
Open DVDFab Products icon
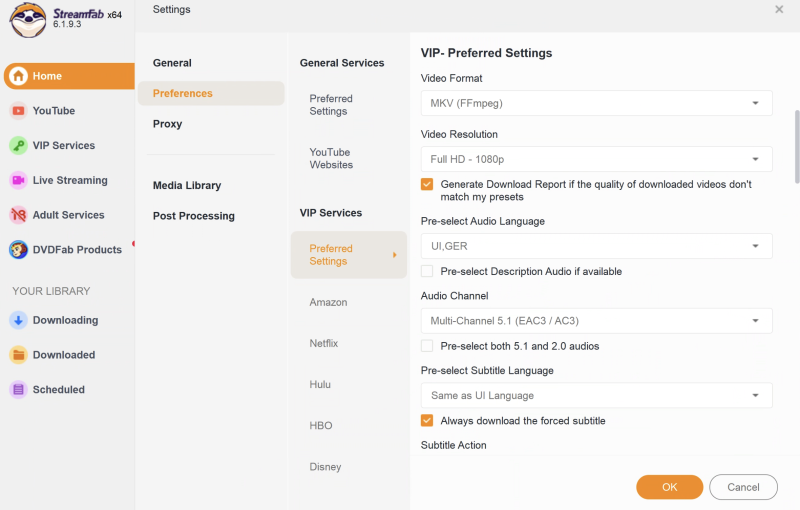[18, 250]
